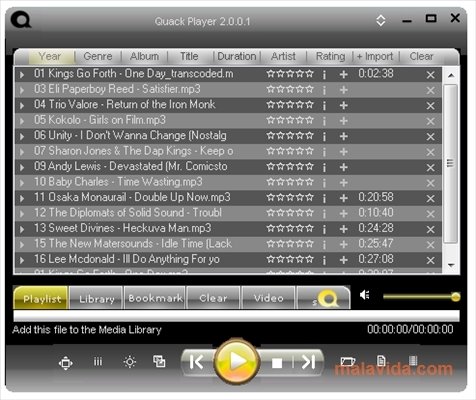The image size is (476, 400).
Task: Open settings via the gear icon
Action: [129, 362]
